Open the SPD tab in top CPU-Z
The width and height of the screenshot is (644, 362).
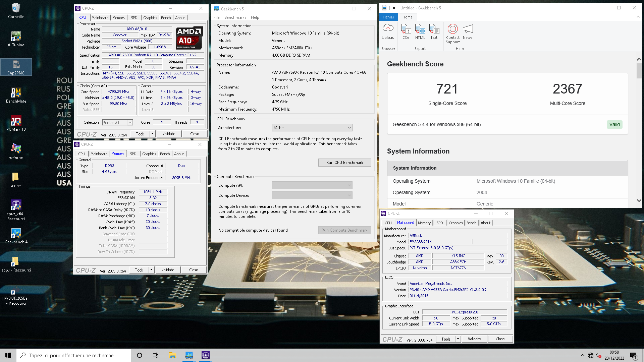(134, 18)
